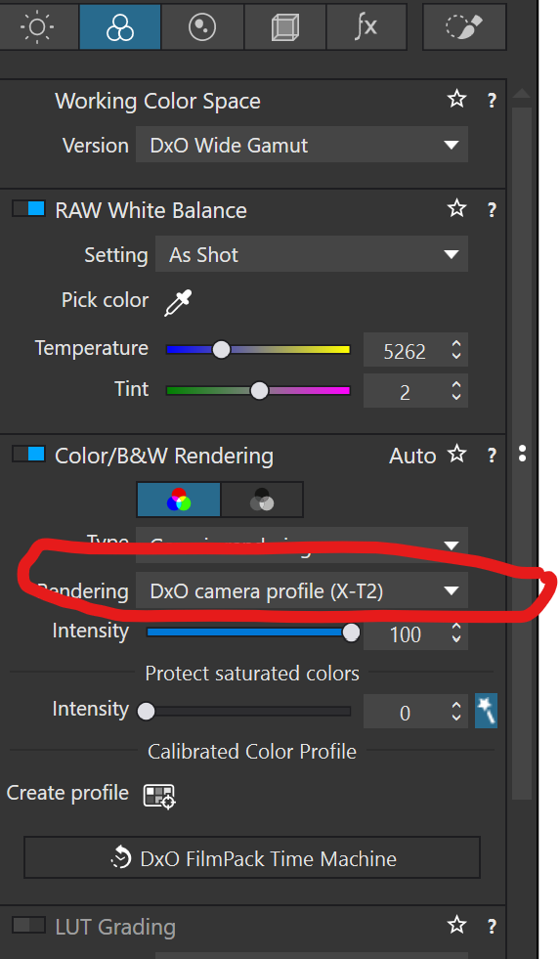Open the As Shot setting dropdown
The height and width of the screenshot is (959, 560).
tap(312, 254)
